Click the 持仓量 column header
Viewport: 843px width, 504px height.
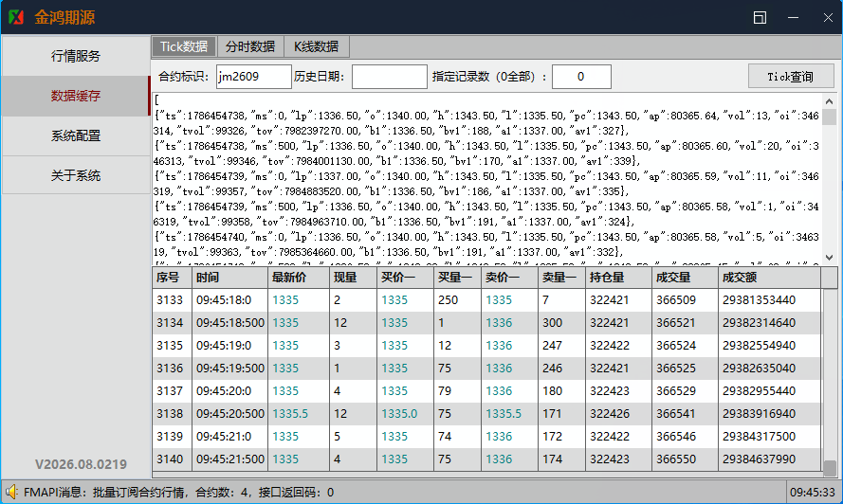click(619, 278)
